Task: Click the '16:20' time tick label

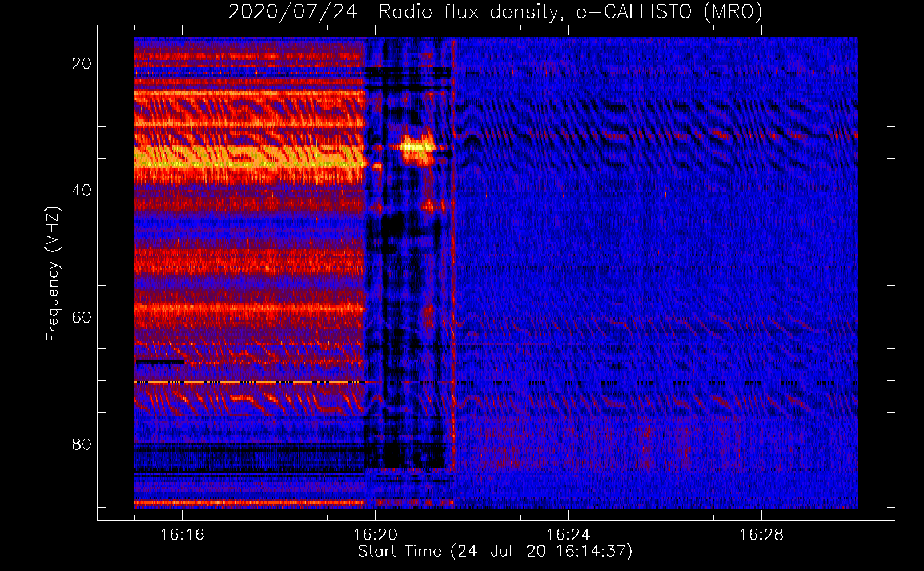Action: [375, 535]
